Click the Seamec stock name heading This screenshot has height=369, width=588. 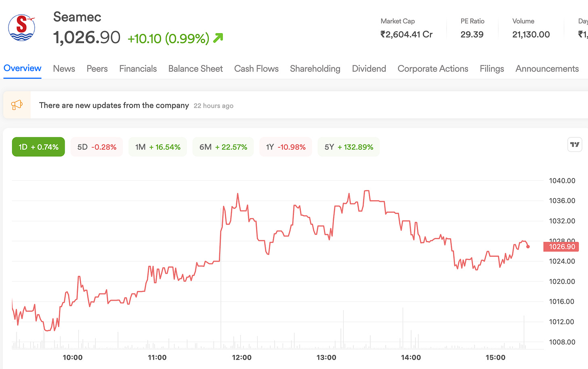(x=77, y=17)
